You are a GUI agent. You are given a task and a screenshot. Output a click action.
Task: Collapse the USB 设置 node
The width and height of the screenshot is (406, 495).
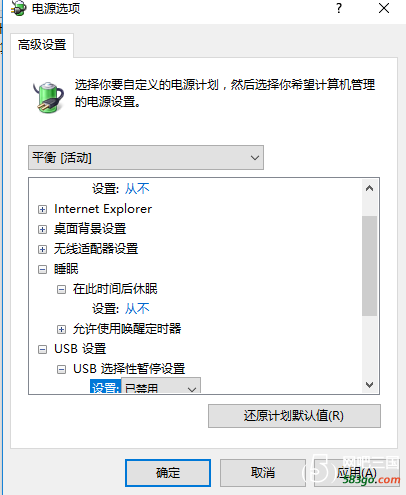[42, 349]
